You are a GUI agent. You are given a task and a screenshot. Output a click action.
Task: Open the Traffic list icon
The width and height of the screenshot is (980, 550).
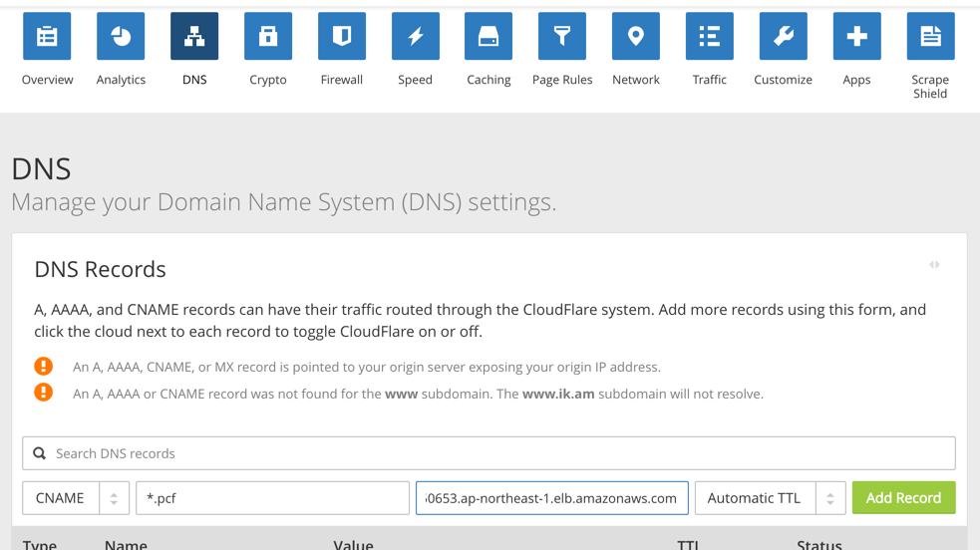click(709, 37)
